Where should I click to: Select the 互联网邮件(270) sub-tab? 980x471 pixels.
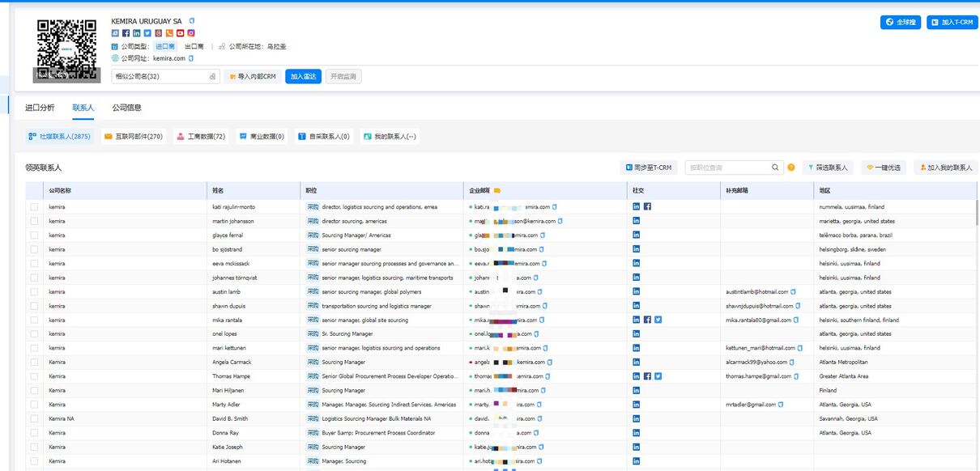pyautogui.click(x=133, y=137)
